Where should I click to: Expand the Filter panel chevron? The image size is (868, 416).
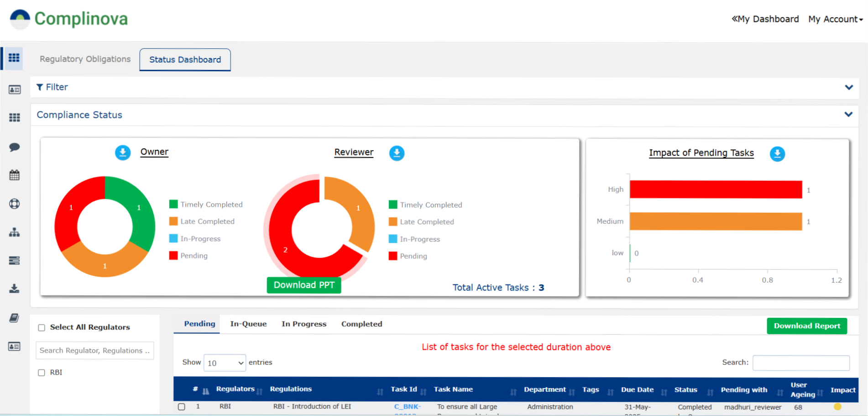pos(849,87)
